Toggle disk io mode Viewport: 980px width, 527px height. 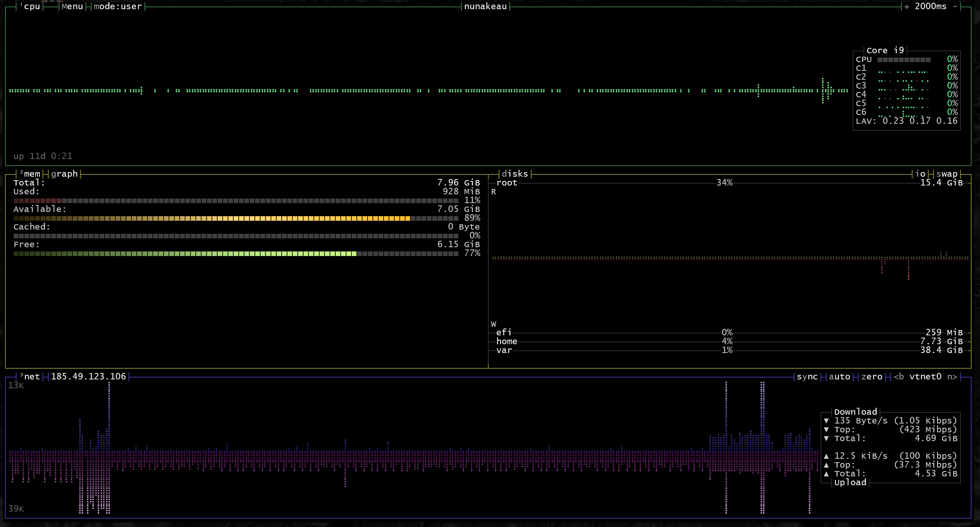[x=920, y=174]
